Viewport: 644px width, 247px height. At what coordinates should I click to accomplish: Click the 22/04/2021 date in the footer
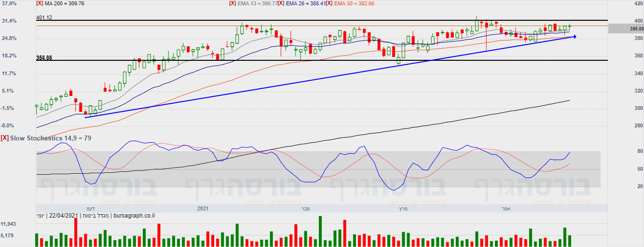64,215
